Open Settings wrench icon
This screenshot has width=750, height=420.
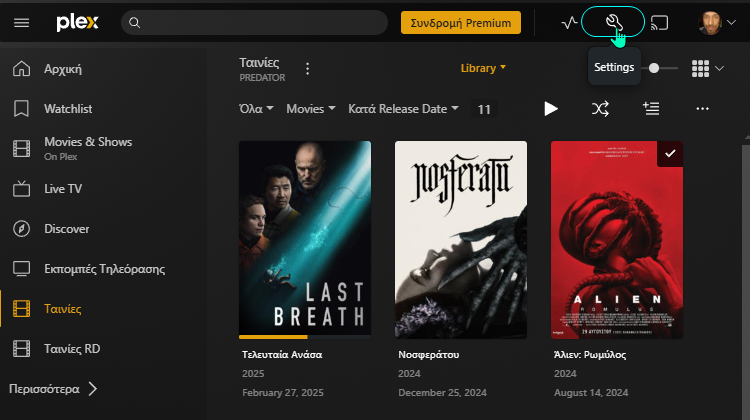[613, 22]
